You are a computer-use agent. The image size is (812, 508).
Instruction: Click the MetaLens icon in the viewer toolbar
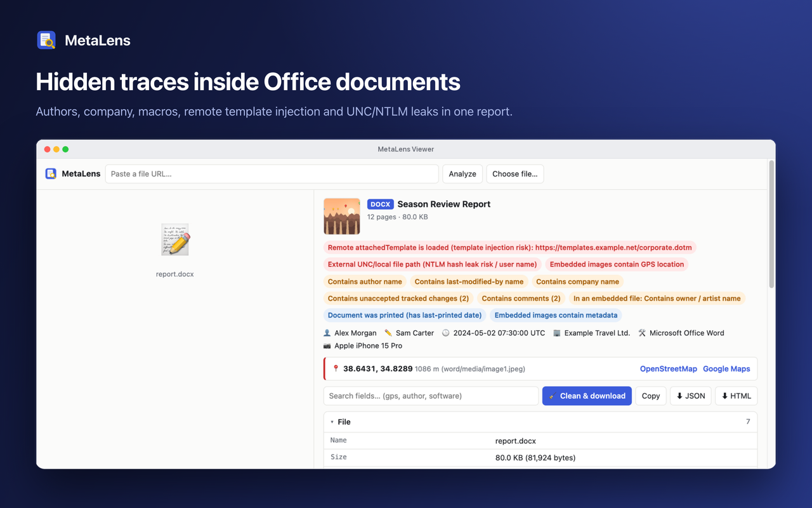51,173
